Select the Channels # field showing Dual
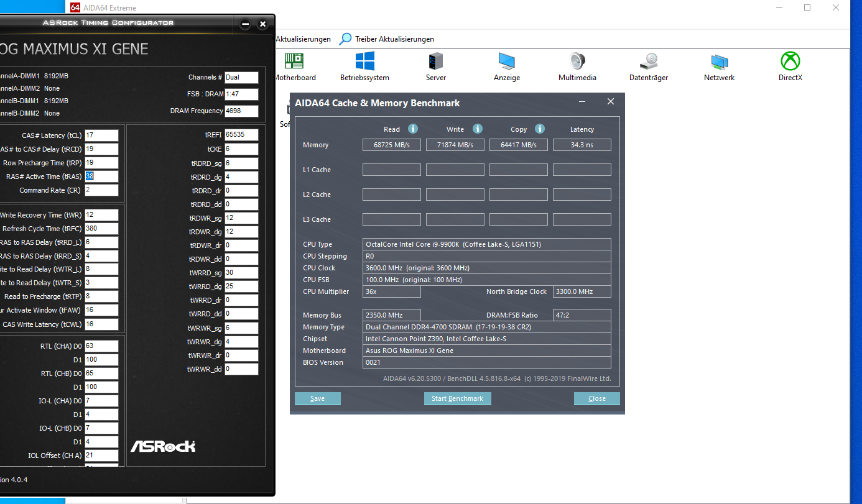The width and height of the screenshot is (862, 504). tap(241, 78)
